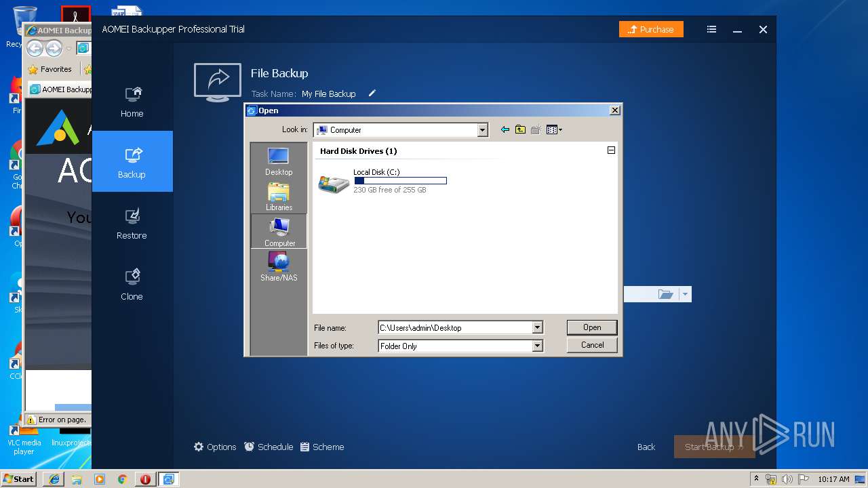The width and height of the screenshot is (868, 488).
Task: Click the Open button in the dialog
Action: coord(592,327)
